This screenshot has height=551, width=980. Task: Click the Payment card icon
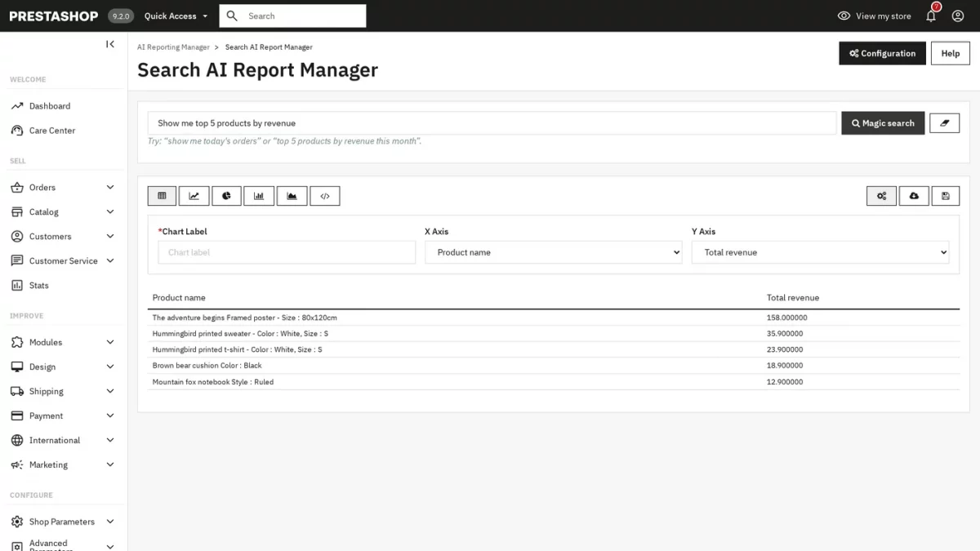(17, 416)
